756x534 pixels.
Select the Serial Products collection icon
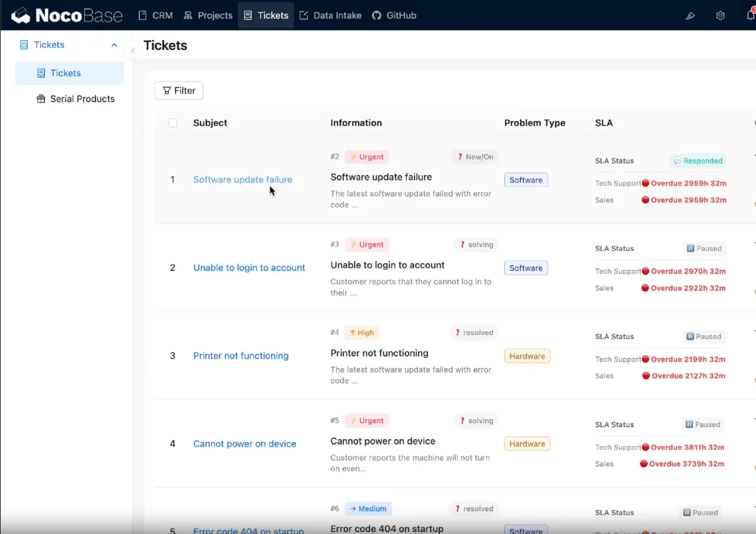(41, 99)
